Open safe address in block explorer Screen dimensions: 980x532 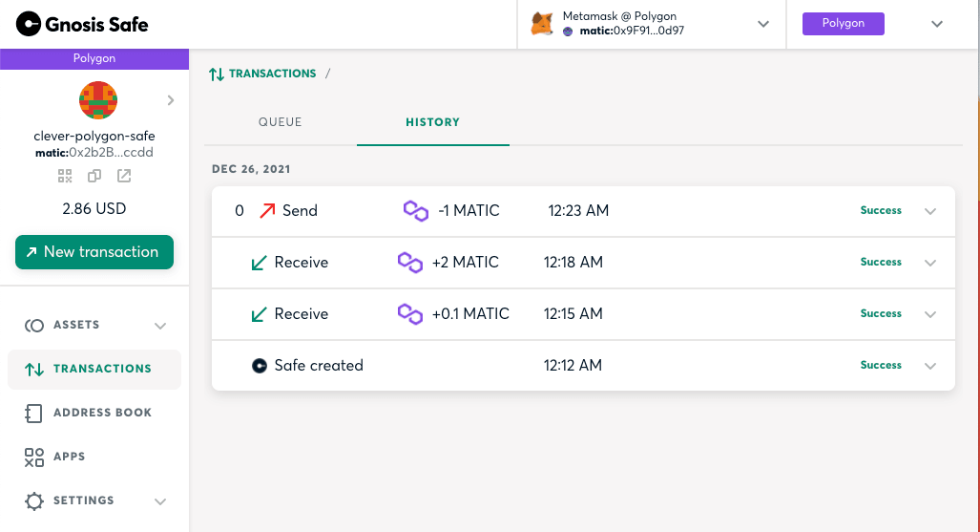(x=124, y=176)
